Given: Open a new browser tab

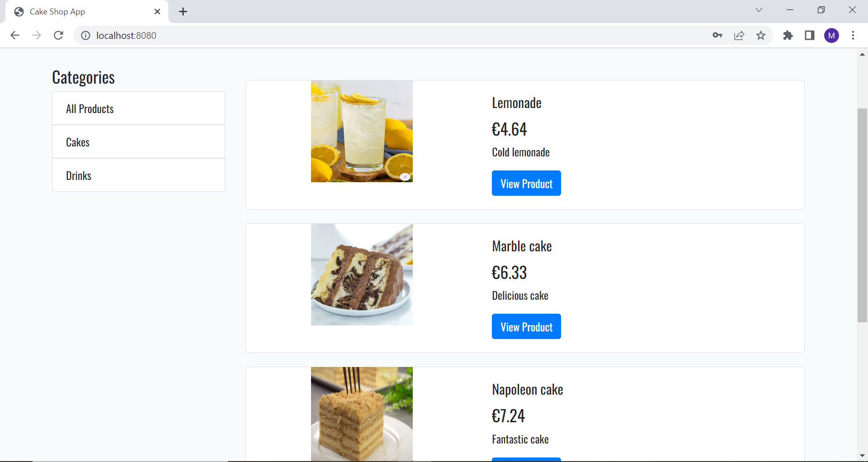Looking at the screenshot, I should click(x=183, y=11).
